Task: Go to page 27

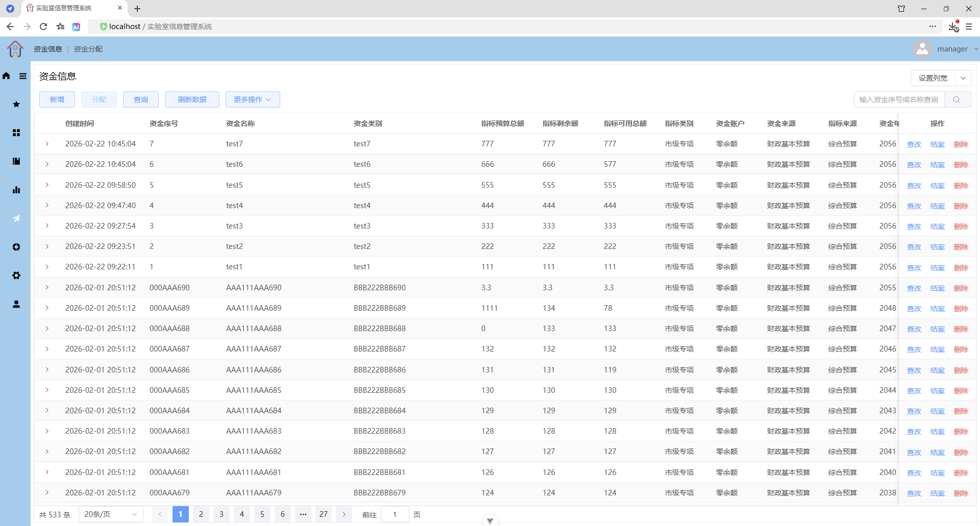Action: tap(324, 514)
